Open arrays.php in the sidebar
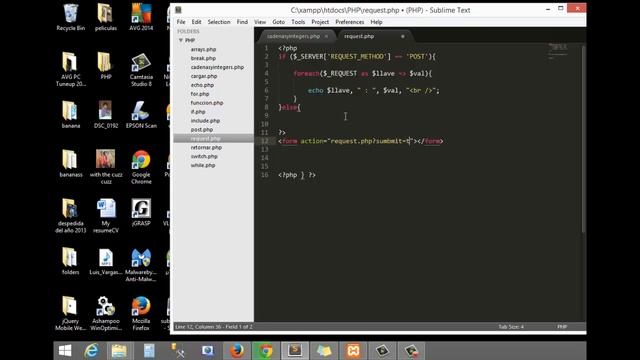 click(203, 49)
